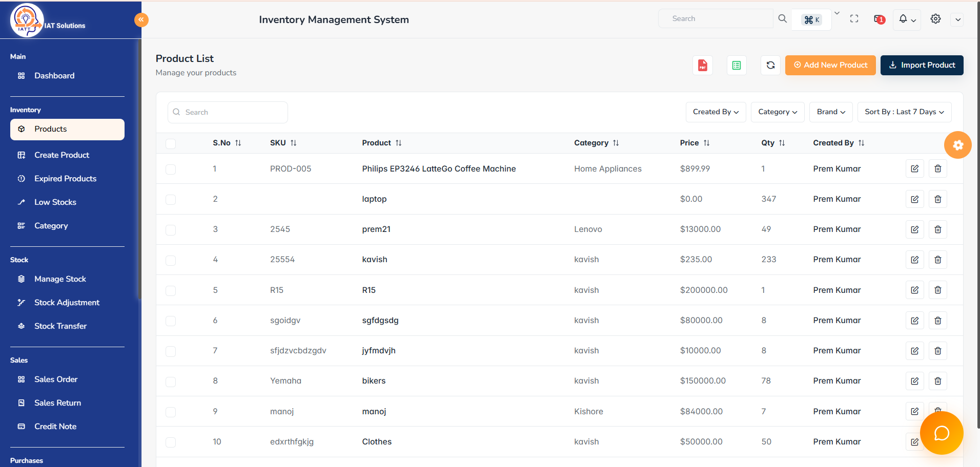Check the box for PROD-005 row
Viewport: 980px width, 467px height.
pos(171,169)
